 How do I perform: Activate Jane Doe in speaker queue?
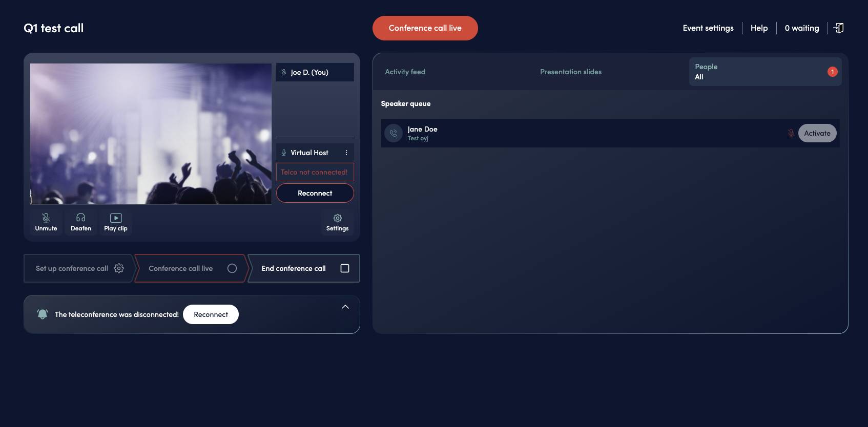[817, 133]
